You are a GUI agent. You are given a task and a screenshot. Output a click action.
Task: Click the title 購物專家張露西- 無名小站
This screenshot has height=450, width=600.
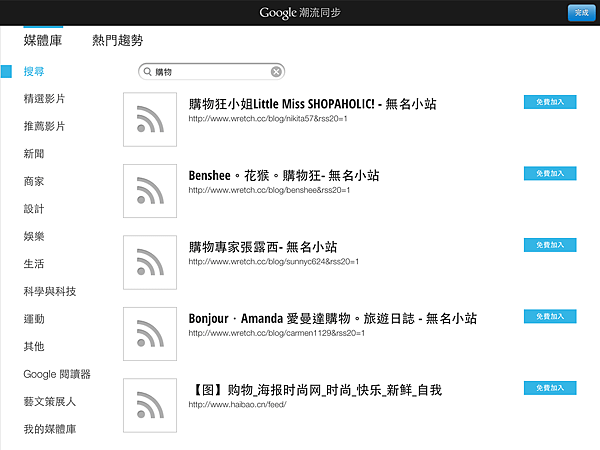(x=262, y=247)
